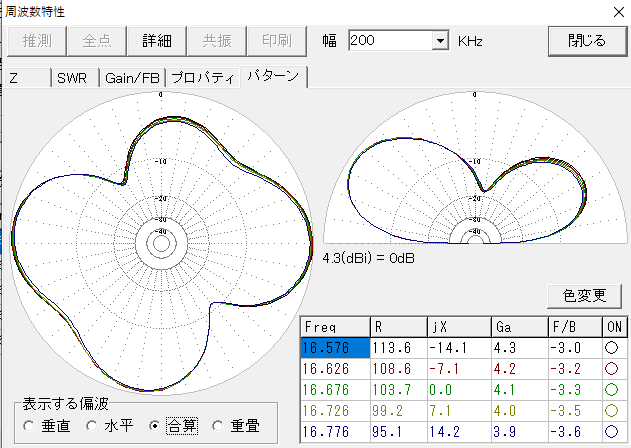Toggle ON circle for 16.626 row
Screen dimensions: 631x448
[x=611, y=369]
